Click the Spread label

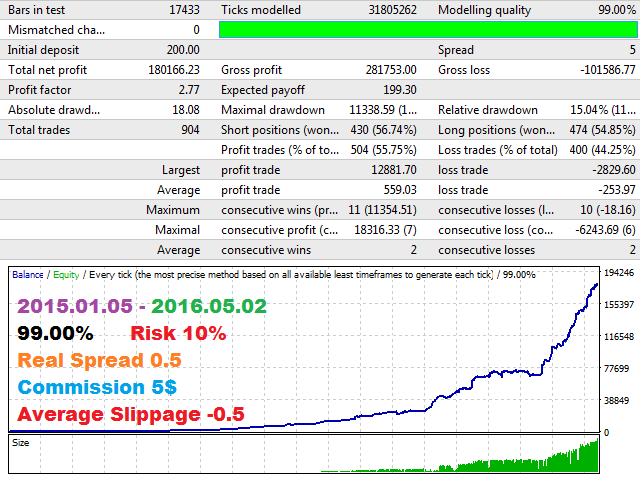[456, 50]
